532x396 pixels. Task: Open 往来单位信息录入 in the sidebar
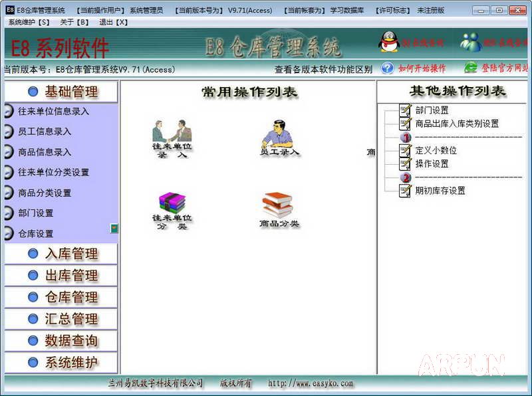tap(53, 111)
